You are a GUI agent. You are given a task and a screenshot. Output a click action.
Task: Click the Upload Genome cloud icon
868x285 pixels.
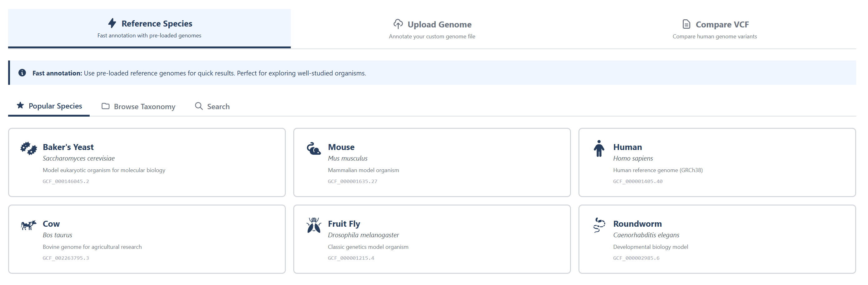pos(398,24)
